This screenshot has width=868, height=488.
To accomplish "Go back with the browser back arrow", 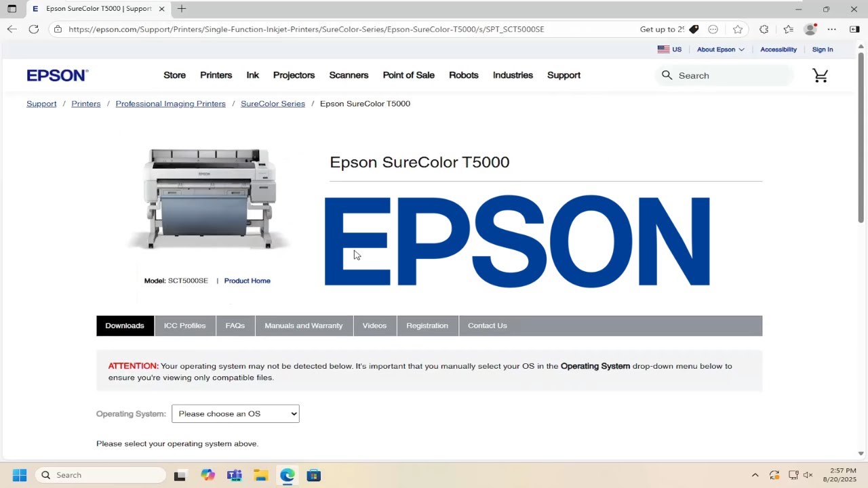I will (12, 29).
